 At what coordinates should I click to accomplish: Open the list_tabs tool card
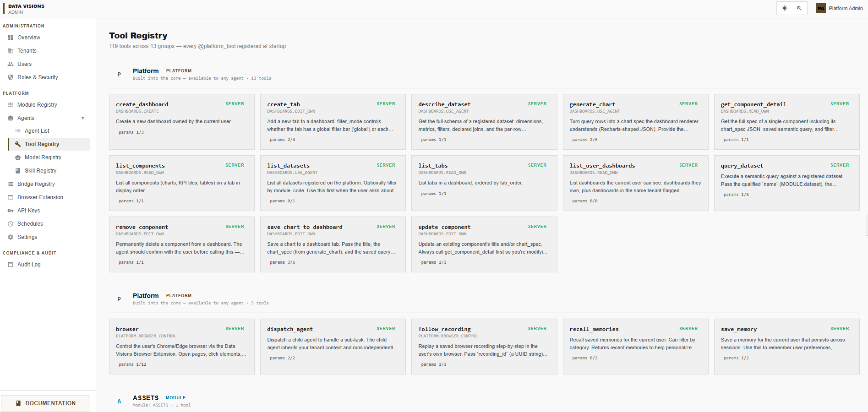click(484, 183)
